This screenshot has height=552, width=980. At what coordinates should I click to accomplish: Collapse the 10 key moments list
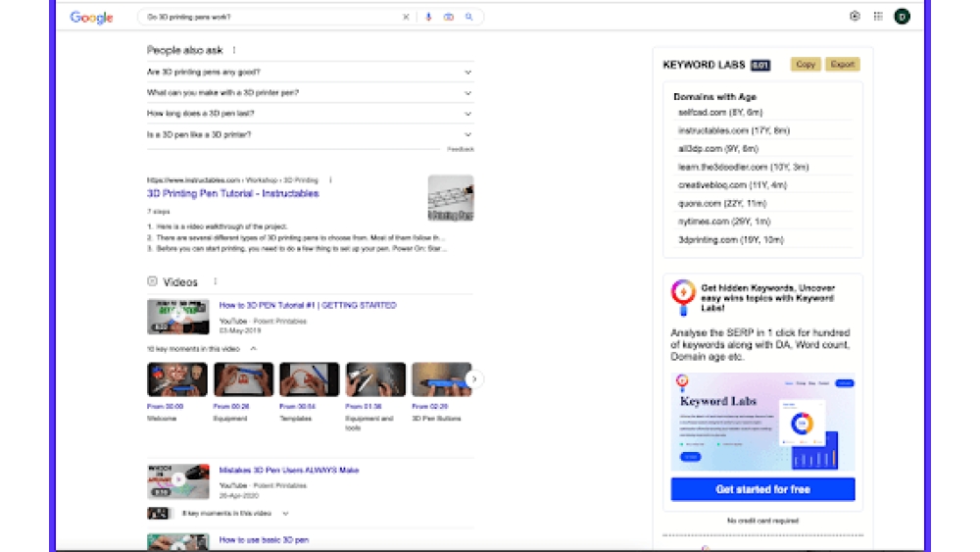pos(253,349)
